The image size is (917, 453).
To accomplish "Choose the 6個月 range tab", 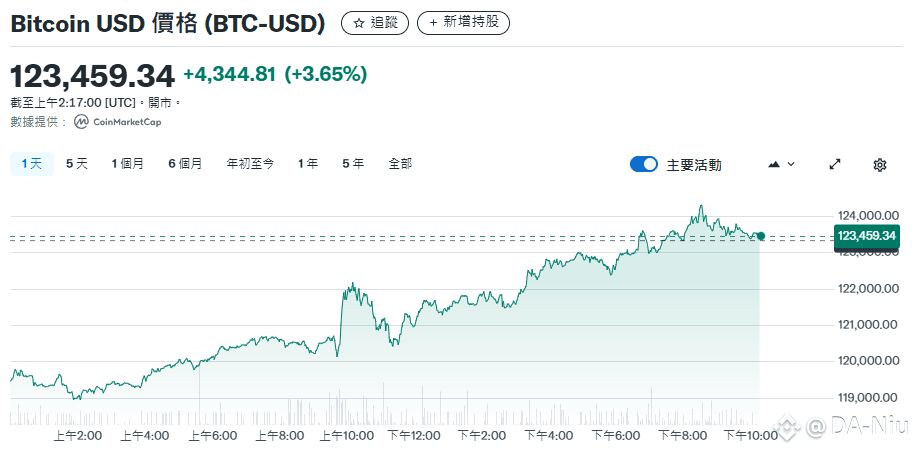I will [x=185, y=164].
